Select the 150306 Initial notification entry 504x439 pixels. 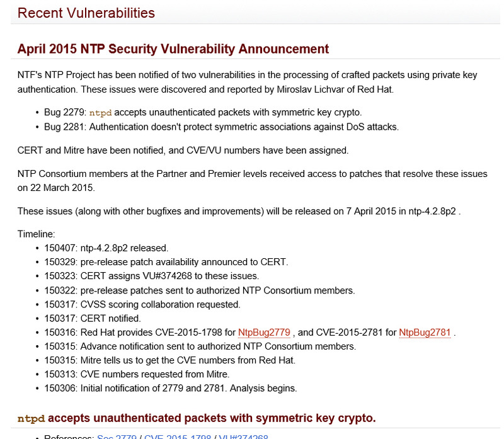[x=170, y=388]
